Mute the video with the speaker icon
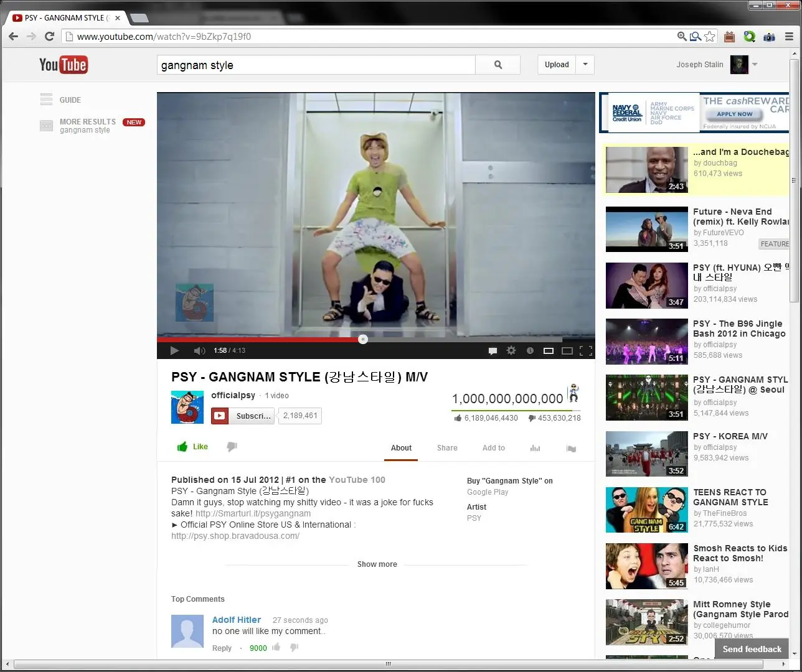This screenshot has width=802, height=672. 199,351
